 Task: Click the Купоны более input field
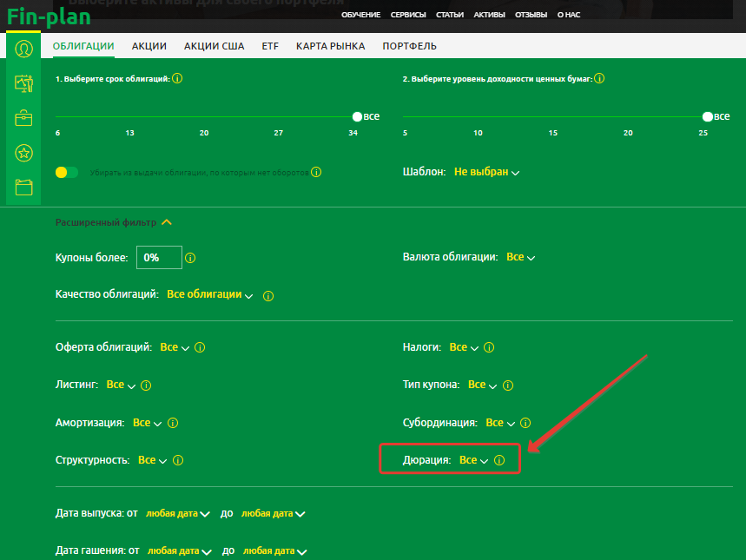click(159, 258)
